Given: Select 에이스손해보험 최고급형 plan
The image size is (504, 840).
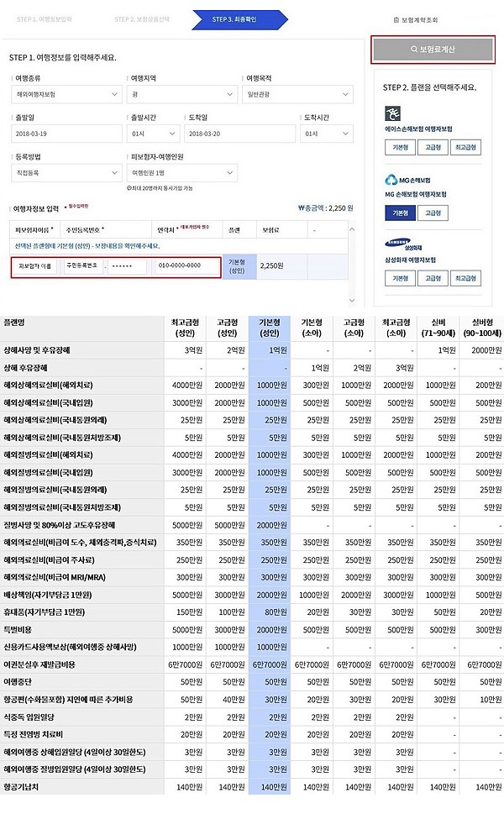Looking at the screenshot, I should click(465, 147).
